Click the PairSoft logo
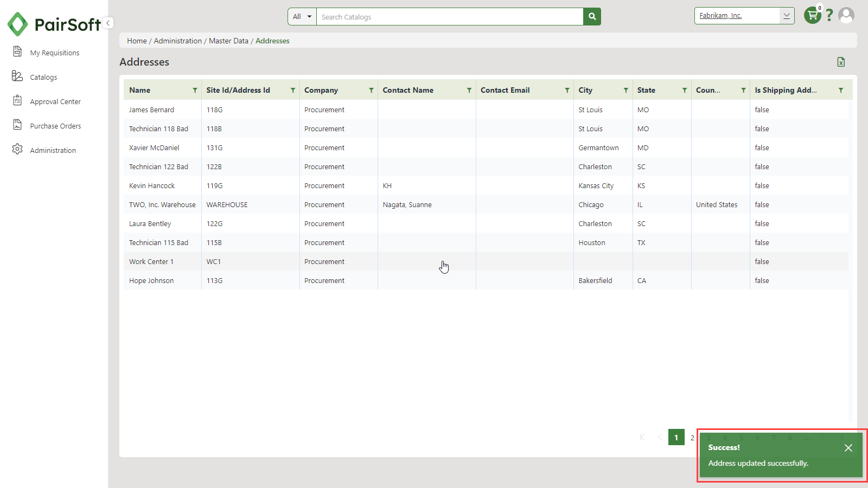 tap(54, 24)
